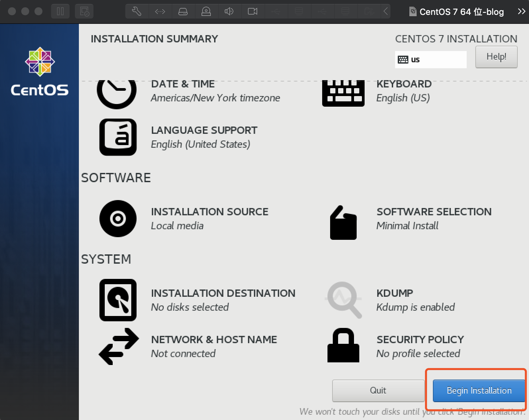
Task: Click the SOFTWARE section heading
Action: click(116, 178)
